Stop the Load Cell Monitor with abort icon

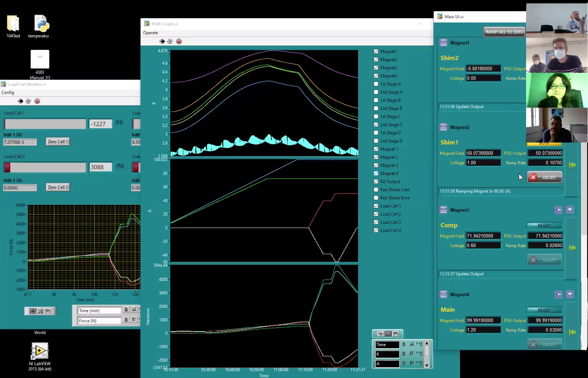click(37, 101)
